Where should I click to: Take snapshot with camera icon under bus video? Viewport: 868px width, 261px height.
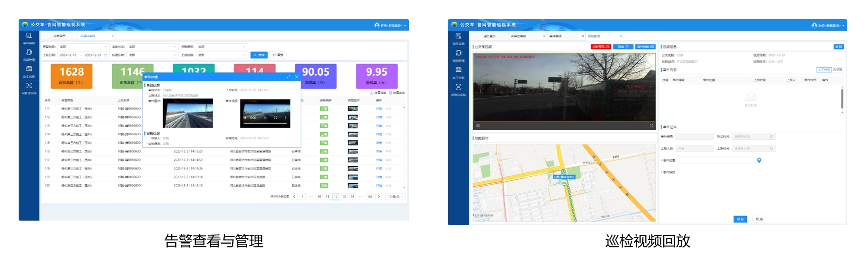(478, 126)
